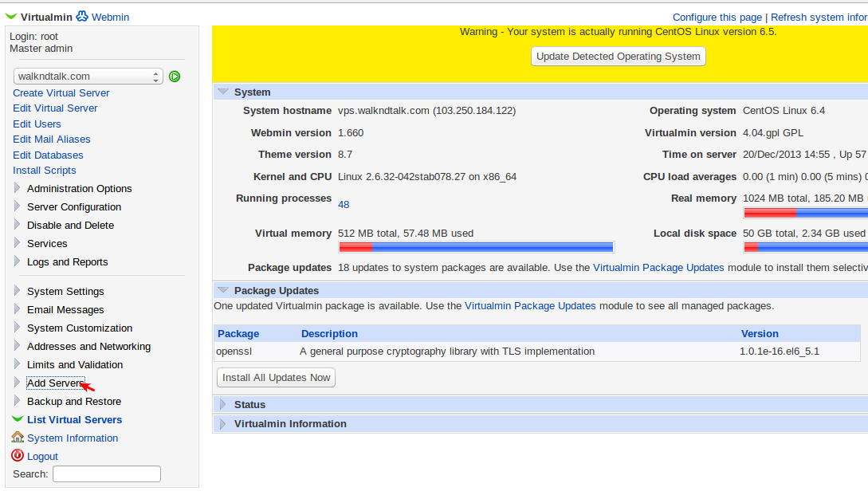Screen dimensions: 868x495
Task: Expand Administration Options menu
Action: coord(79,188)
